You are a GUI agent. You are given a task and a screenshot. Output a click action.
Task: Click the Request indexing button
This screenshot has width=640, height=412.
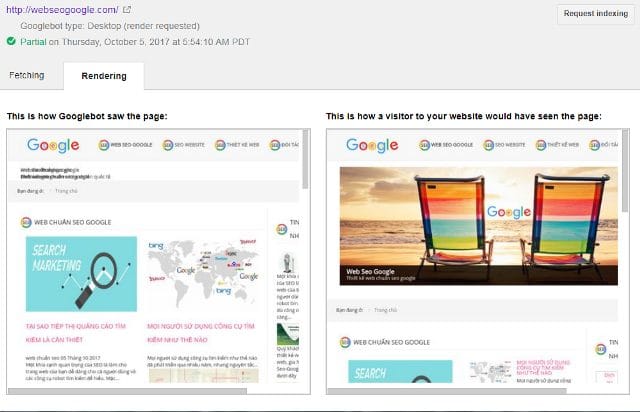[596, 13]
